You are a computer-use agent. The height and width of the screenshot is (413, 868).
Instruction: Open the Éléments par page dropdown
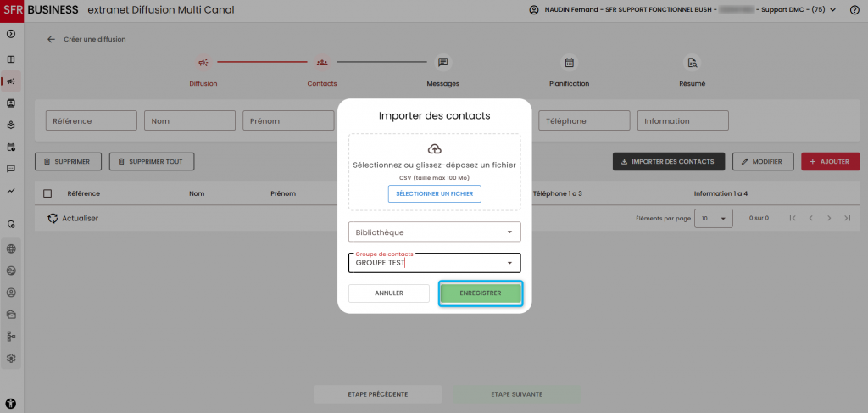click(714, 219)
